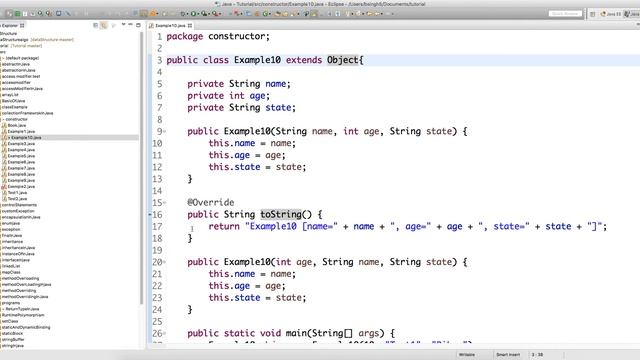
Task: Click the green New Java Class icon
Action: pos(265,13)
